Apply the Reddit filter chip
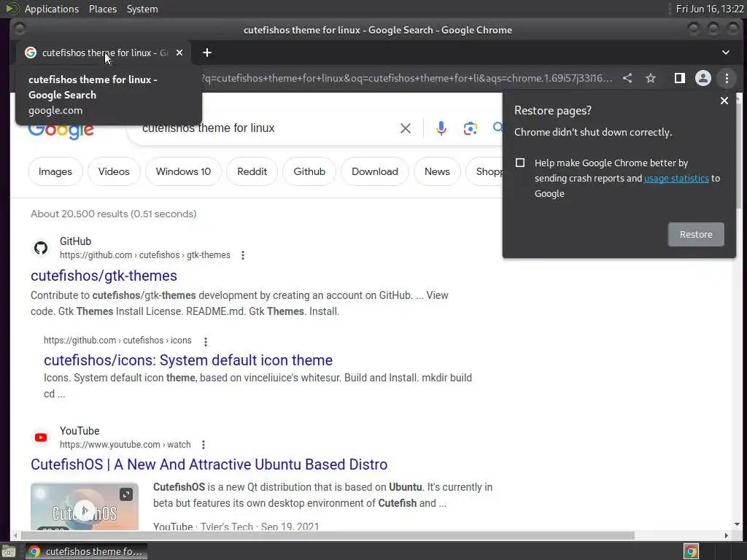Screen dimensions: 747x560 252,171
